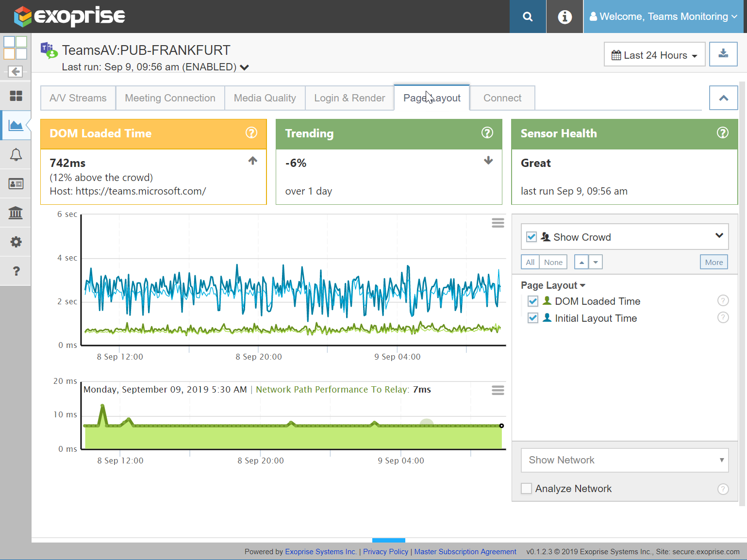Uncheck DOM Loaded Time metric
This screenshot has height=560, width=747.
[533, 301]
